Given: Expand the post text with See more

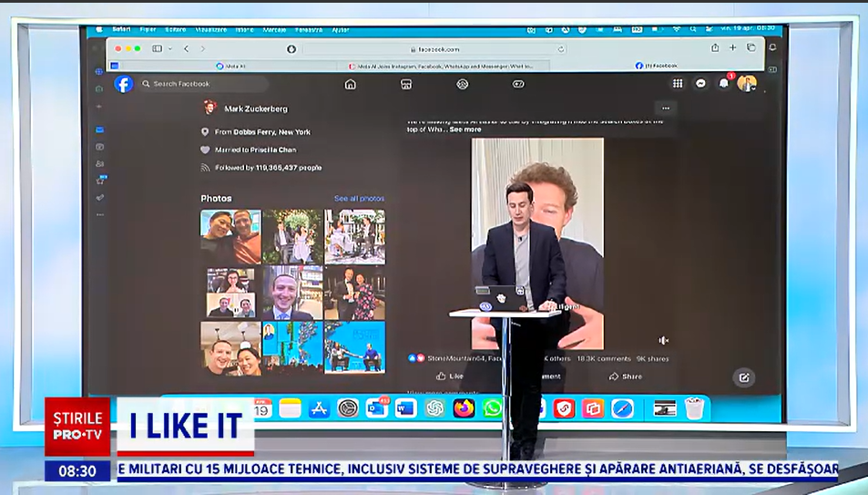Looking at the screenshot, I should pos(465,129).
